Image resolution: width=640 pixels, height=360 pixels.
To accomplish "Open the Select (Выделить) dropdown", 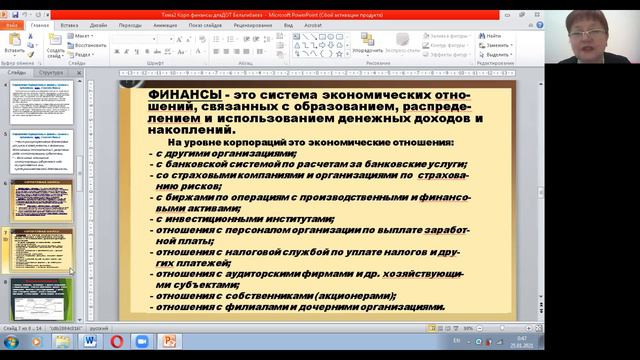I will pos(496,54).
